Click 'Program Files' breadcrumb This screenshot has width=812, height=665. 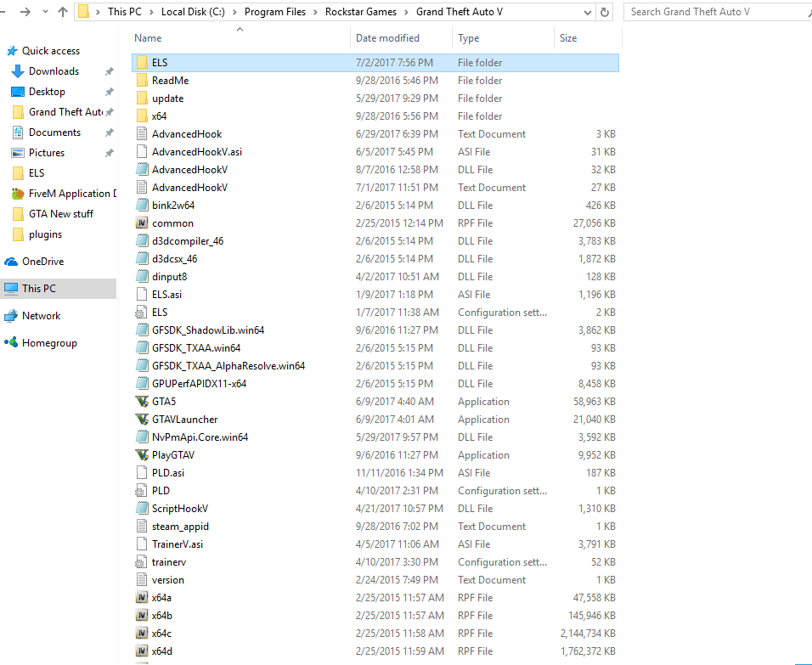[x=275, y=12]
